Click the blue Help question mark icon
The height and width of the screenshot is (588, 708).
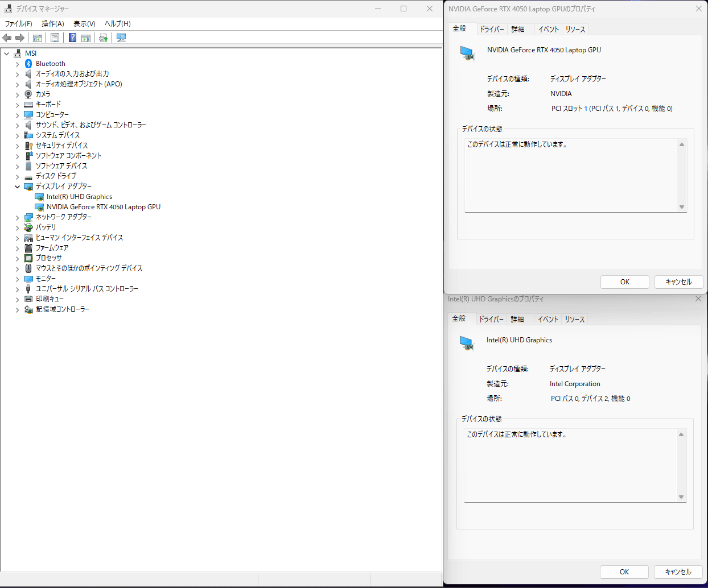coord(72,38)
